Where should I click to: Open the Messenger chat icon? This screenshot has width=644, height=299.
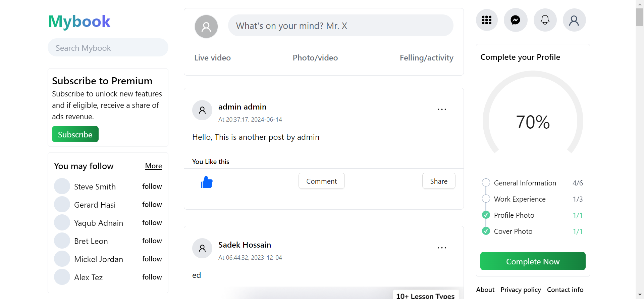(516, 20)
